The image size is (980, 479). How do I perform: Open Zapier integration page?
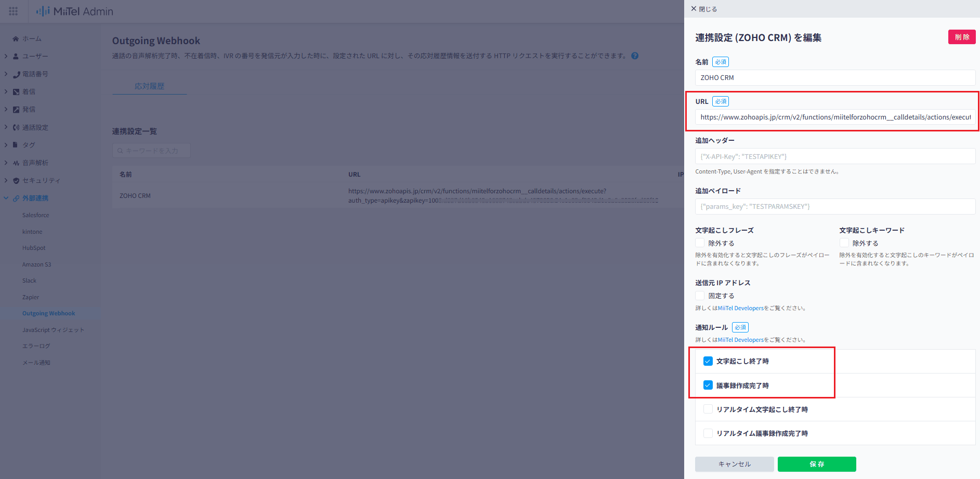[x=31, y=297]
